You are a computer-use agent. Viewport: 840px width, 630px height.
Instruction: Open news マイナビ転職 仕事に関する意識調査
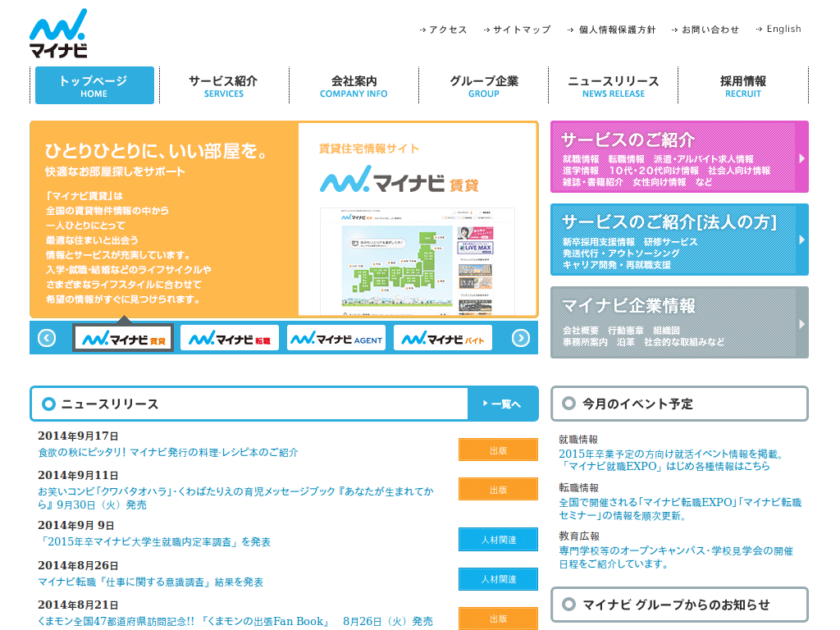pos(151,582)
